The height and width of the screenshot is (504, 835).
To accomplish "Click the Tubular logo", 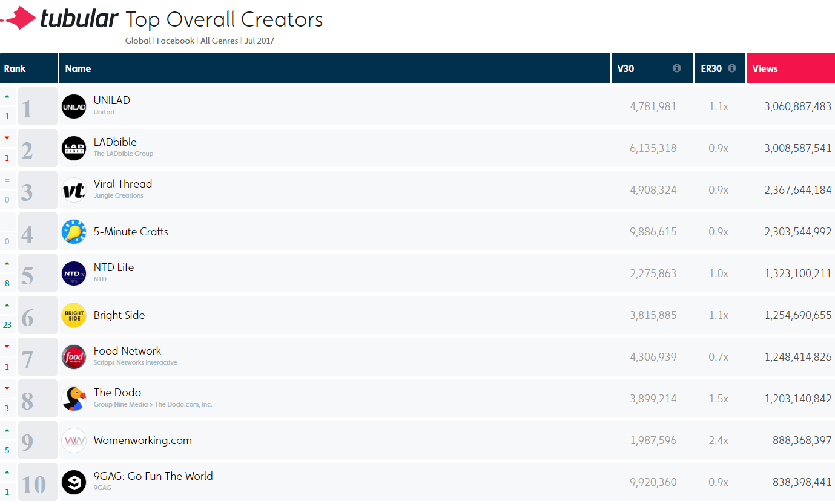I will pyautogui.click(x=59, y=19).
